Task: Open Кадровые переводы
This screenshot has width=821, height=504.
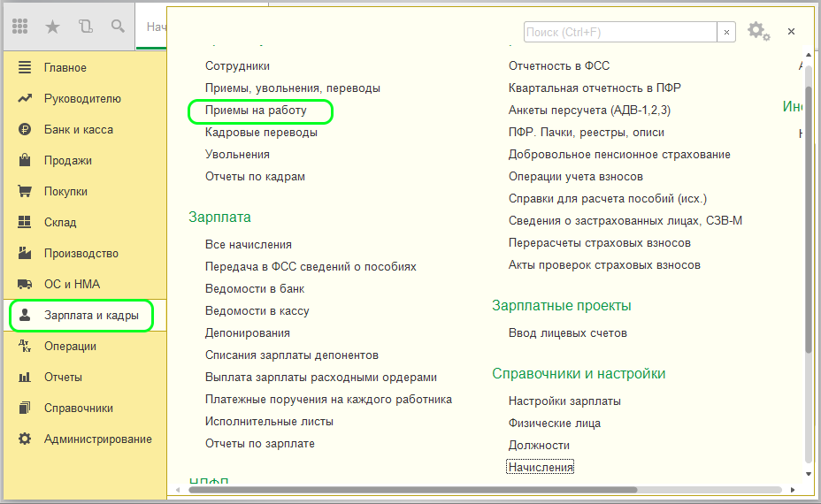Action: [261, 133]
